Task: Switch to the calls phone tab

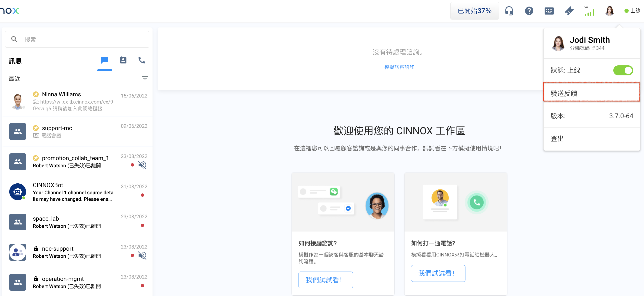Action: click(x=142, y=60)
